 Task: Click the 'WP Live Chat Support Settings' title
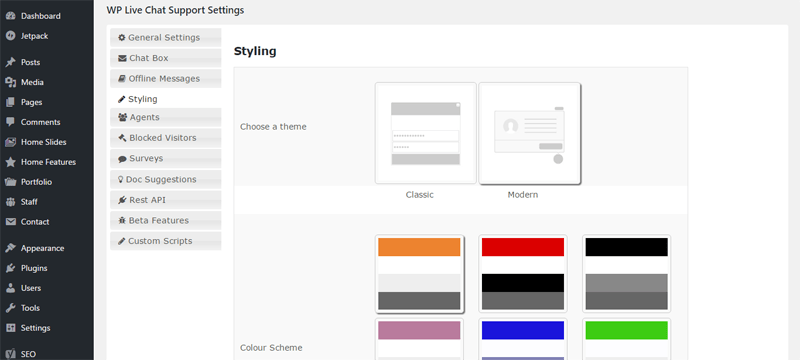(x=175, y=10)
